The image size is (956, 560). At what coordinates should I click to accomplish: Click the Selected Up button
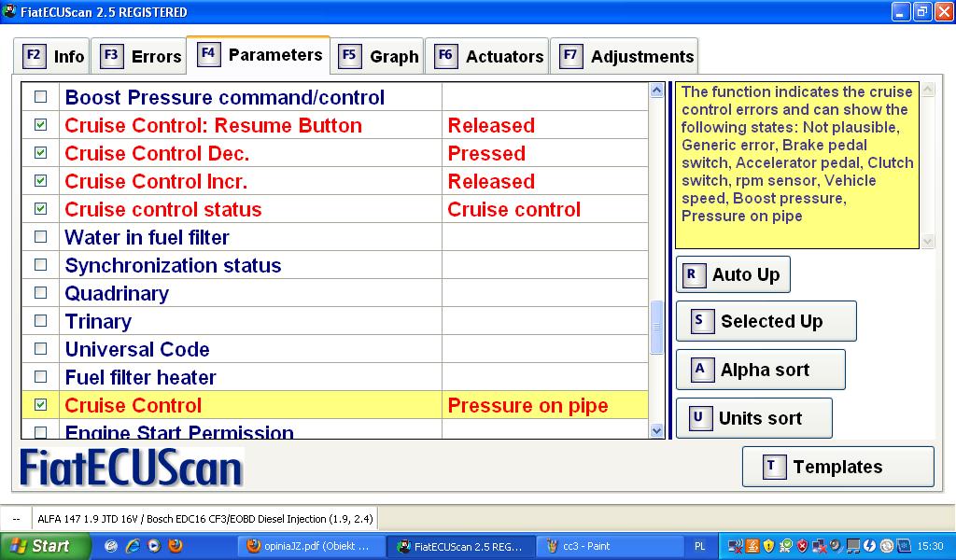tap(766, 321)
